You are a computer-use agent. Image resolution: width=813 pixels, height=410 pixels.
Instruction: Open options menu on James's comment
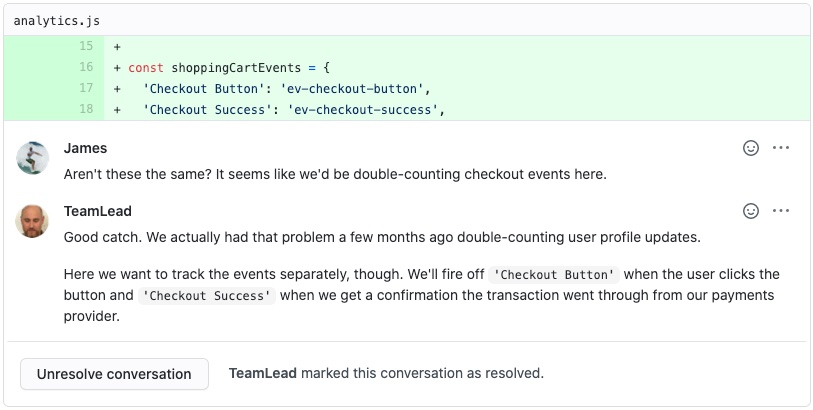click(x=781, y=148)
